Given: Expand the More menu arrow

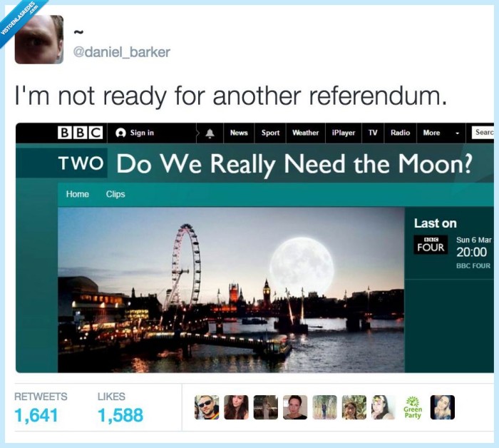Looking at the screenshot, I should click(x=458, y=133).
